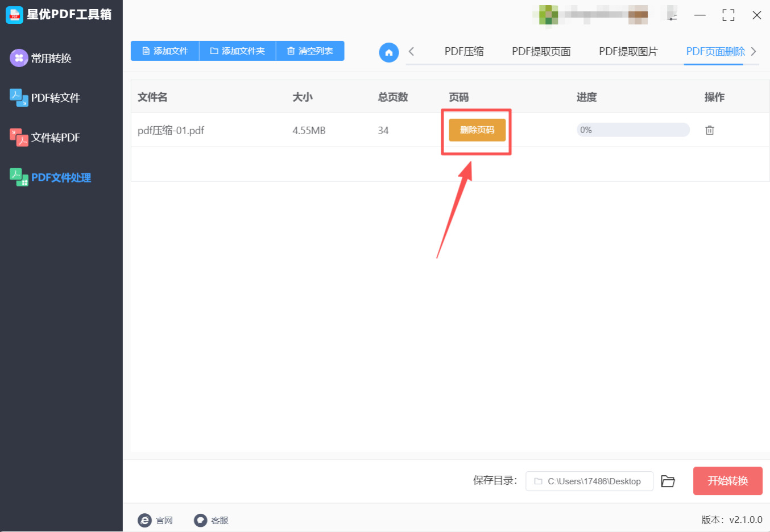Screen dimensions: 770x532
Task: Click the 添加文件 button
Action: point(165,51)
